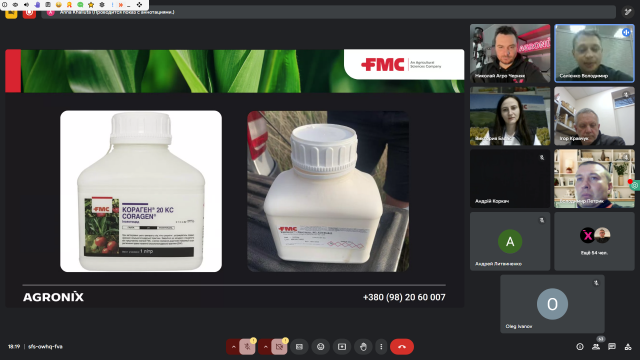Image resolution: width=640 pixels, height=360 pixels.
Task: Raise hand using the hand button
Action: tap(363, 347)
